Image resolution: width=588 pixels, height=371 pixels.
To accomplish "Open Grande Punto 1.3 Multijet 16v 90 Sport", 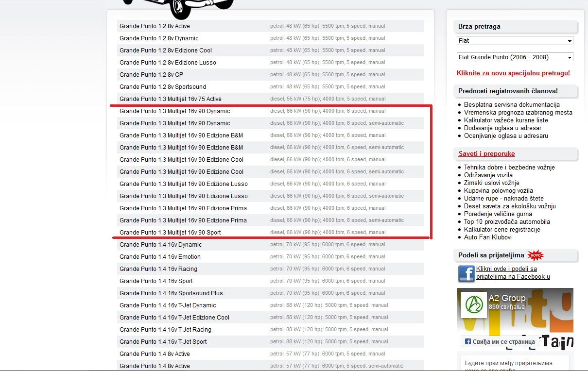I will click(x=270, y=232).
